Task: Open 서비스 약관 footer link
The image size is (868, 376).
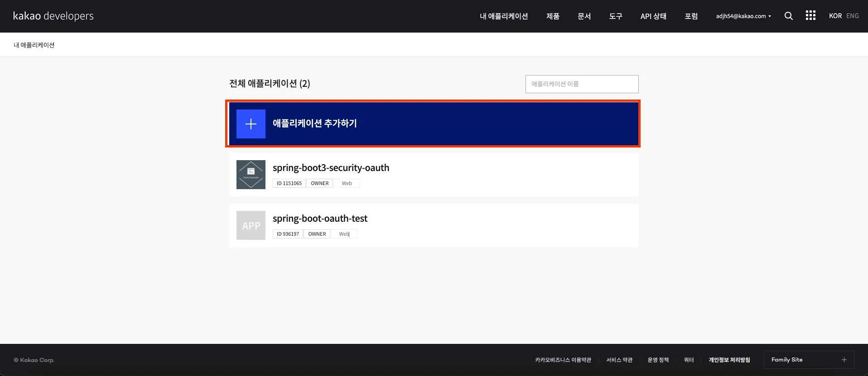Action: click(x=619, y=360)
